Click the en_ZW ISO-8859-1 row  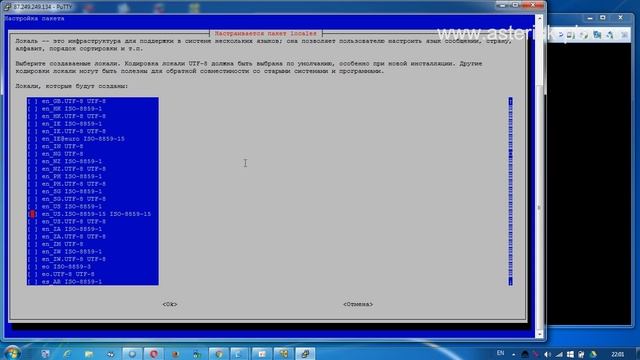93,251
